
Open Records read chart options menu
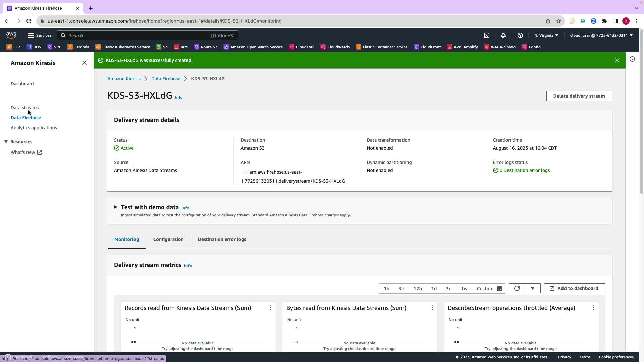pos(270,308)
